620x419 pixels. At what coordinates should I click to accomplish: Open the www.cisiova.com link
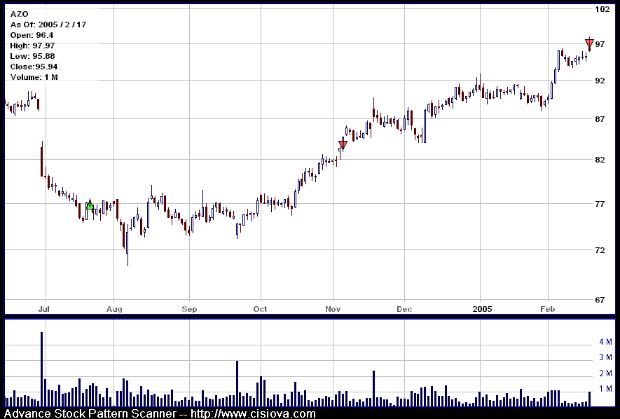tap(253, 414)
